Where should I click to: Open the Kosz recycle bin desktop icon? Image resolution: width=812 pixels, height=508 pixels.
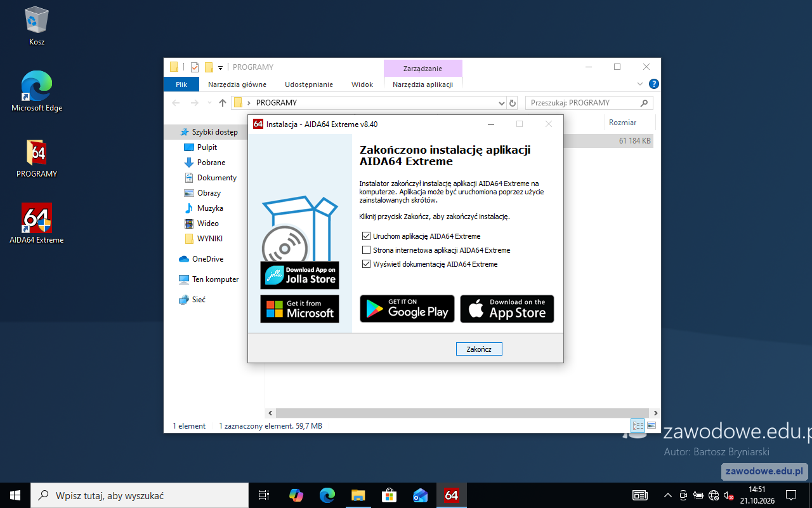[x=37, y=26]
